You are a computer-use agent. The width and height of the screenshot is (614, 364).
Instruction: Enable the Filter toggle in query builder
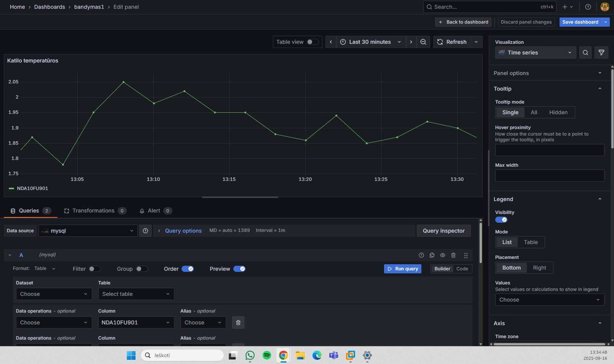tap(95, 269)
